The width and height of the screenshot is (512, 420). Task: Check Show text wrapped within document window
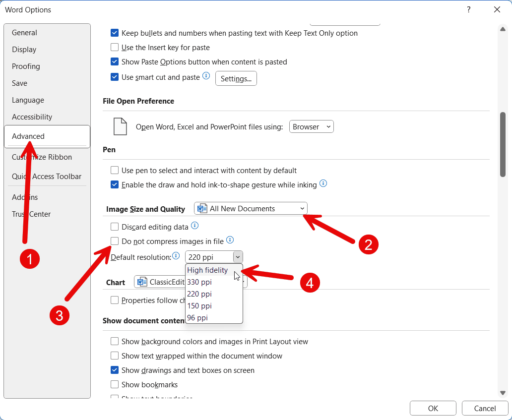[114, 356]
